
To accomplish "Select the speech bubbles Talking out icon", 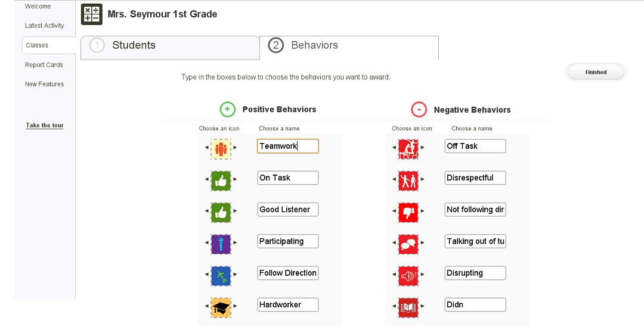I will point(408,243).
